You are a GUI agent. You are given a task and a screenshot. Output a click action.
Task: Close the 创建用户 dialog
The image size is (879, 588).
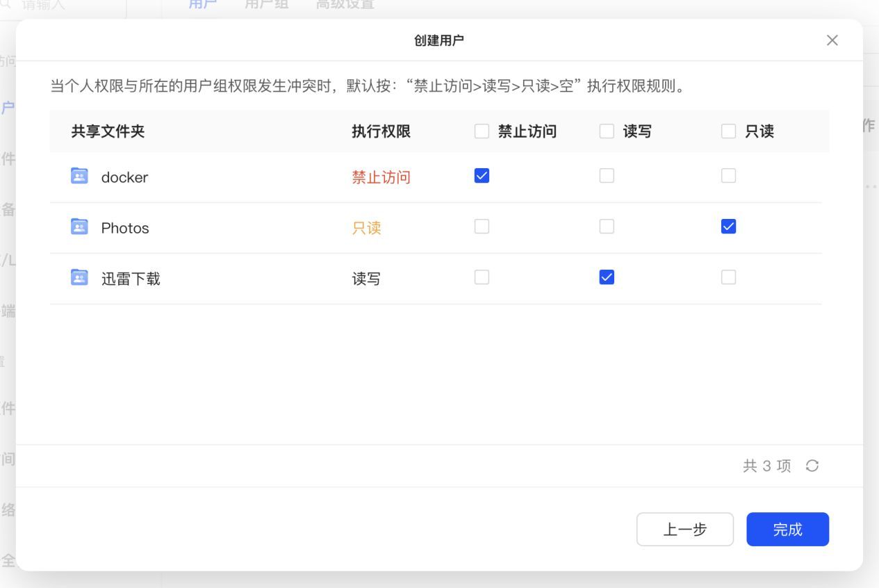point(832,40)
